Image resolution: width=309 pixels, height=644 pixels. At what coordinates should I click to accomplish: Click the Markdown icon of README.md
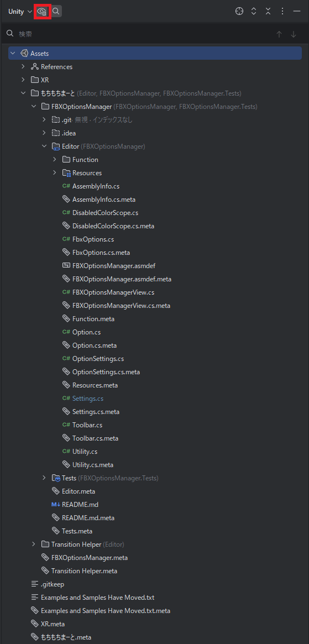(56, 504)
